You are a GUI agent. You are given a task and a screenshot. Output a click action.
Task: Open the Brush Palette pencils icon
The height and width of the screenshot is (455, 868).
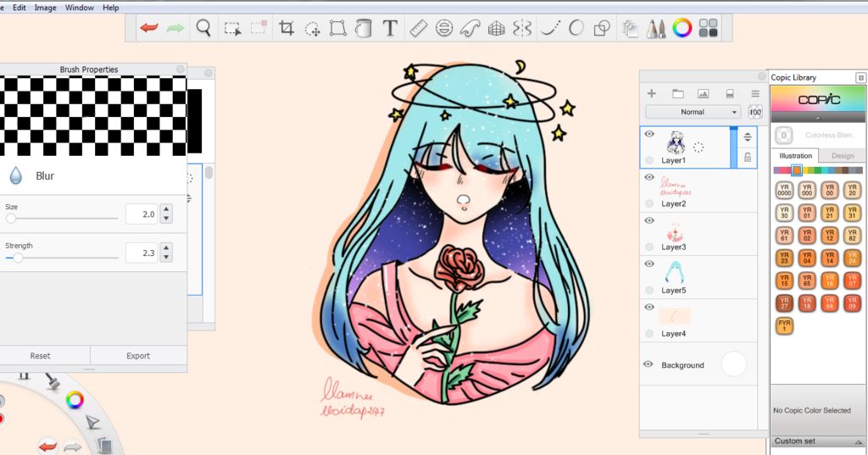coord(656,28)
